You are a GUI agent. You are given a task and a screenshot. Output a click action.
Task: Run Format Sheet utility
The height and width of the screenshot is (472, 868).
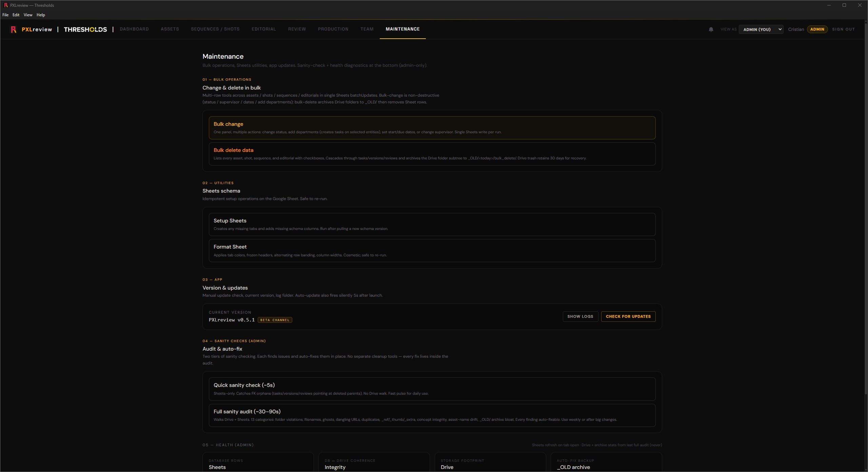432,251
